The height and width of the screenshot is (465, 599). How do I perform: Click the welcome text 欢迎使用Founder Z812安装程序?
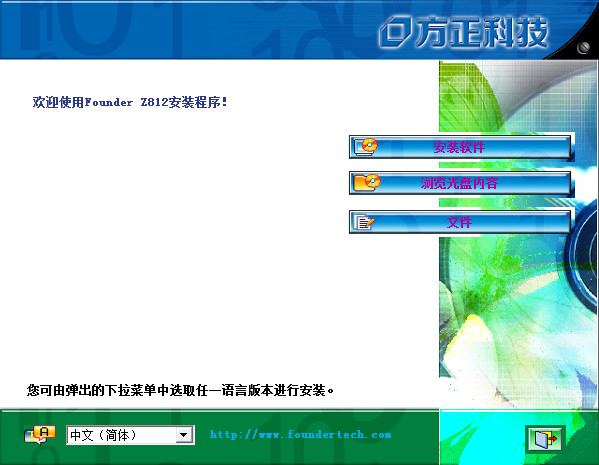tap(130, 102)
